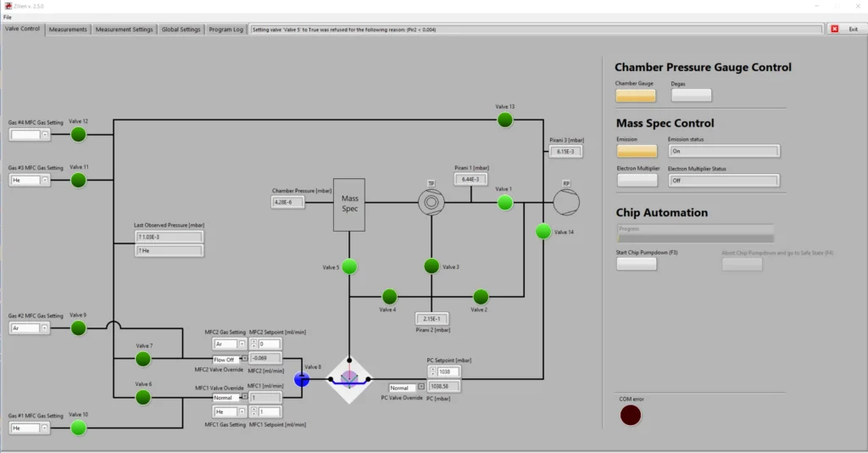Adjust MFC2 Setpoint stepper arrows

point(254,344)
